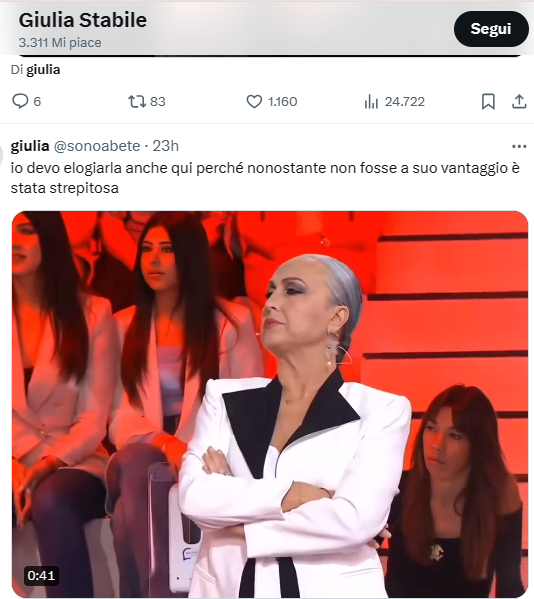
Task: Repost using the retweet arrows icon
Action: point(136,102)
